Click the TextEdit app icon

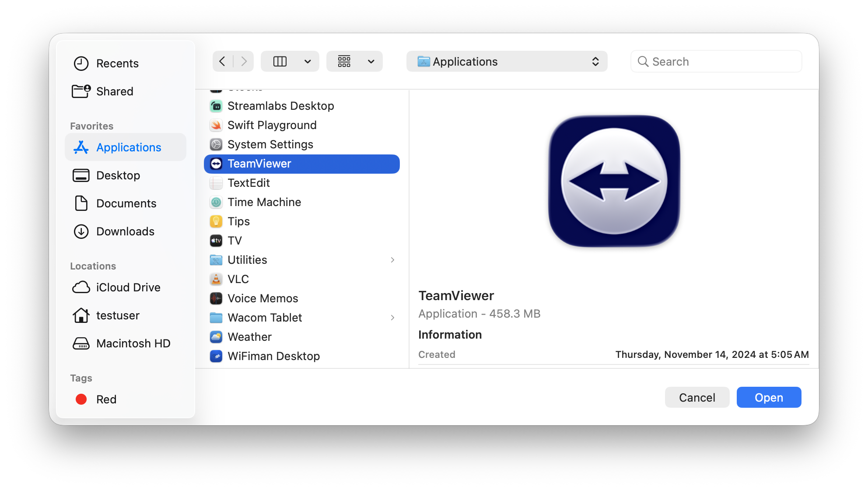click(216, 183)
